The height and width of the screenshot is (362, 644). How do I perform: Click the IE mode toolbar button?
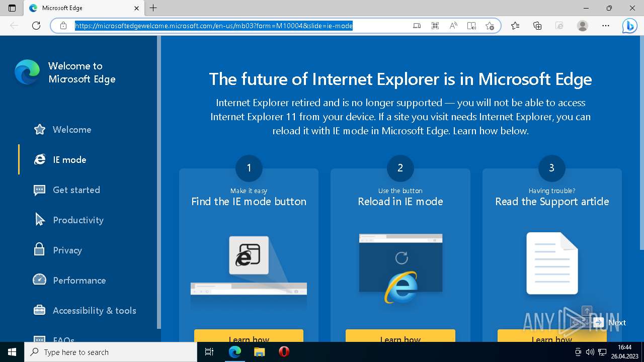click(559, 26)
